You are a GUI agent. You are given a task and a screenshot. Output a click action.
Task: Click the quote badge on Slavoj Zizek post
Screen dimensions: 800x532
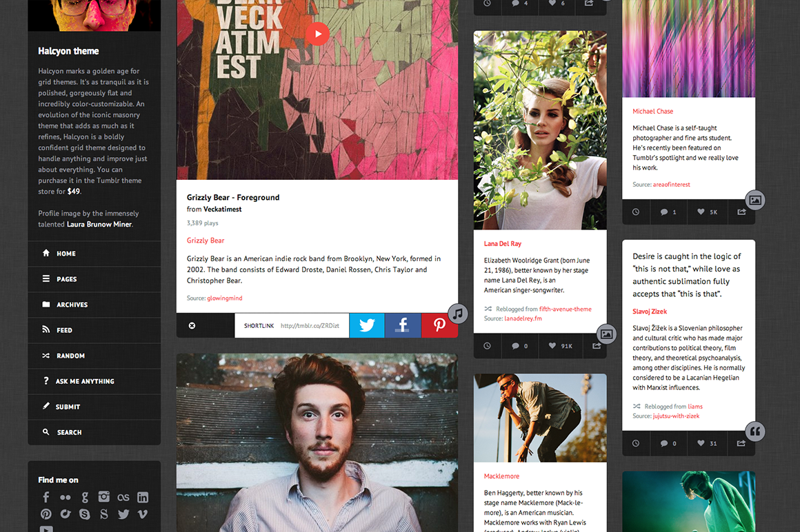pyautogui.click(x=755, y=431)
